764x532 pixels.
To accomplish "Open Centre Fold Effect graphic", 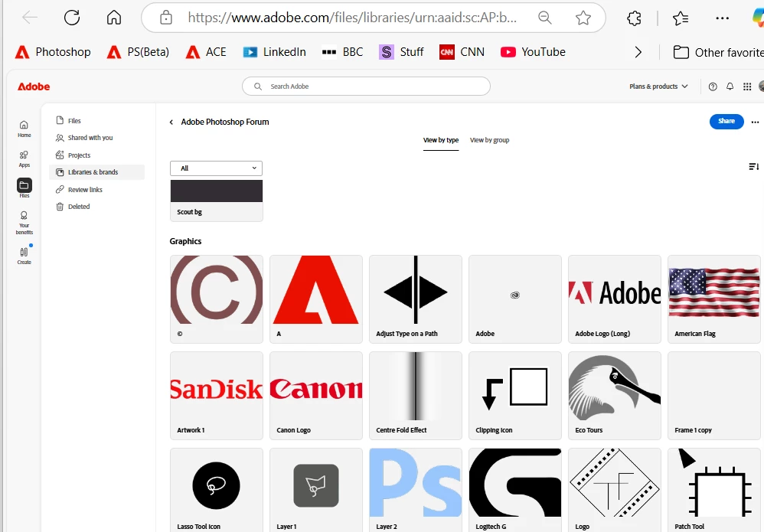I will tap(416, 396).
